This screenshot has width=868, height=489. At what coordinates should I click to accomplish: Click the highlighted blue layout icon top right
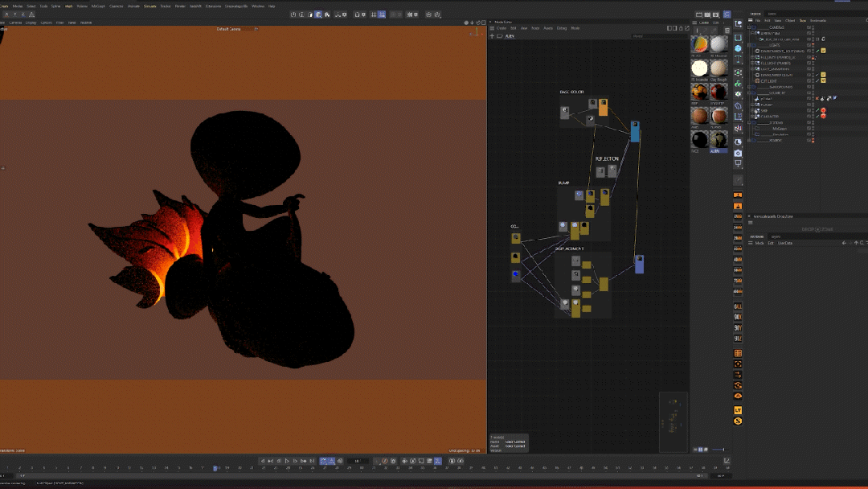coord(727,14)
